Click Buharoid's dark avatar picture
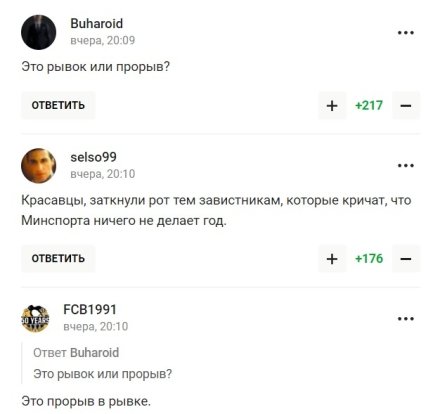Viewport: 428px width, 414px height. pyautogui.click(x=39, y=32)
